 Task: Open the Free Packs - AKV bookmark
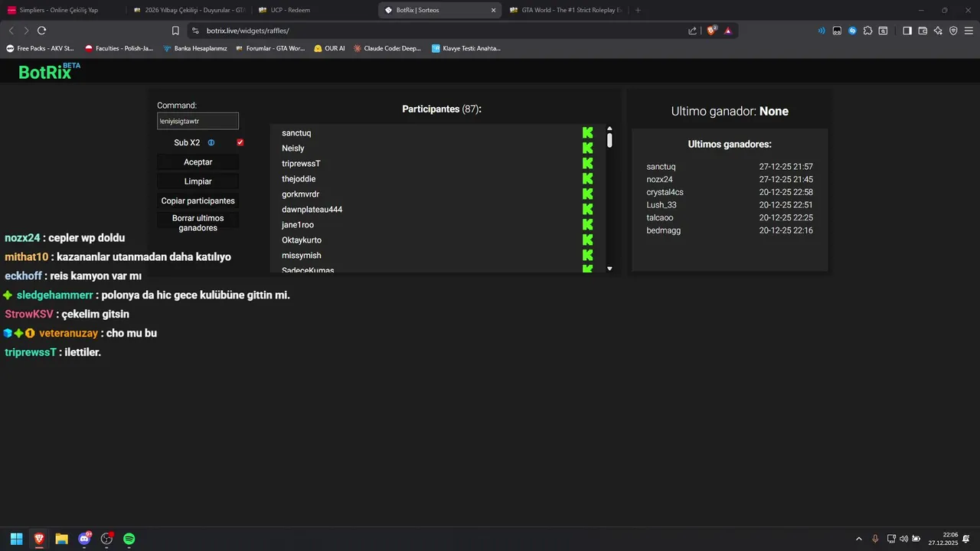click(40, 48)
